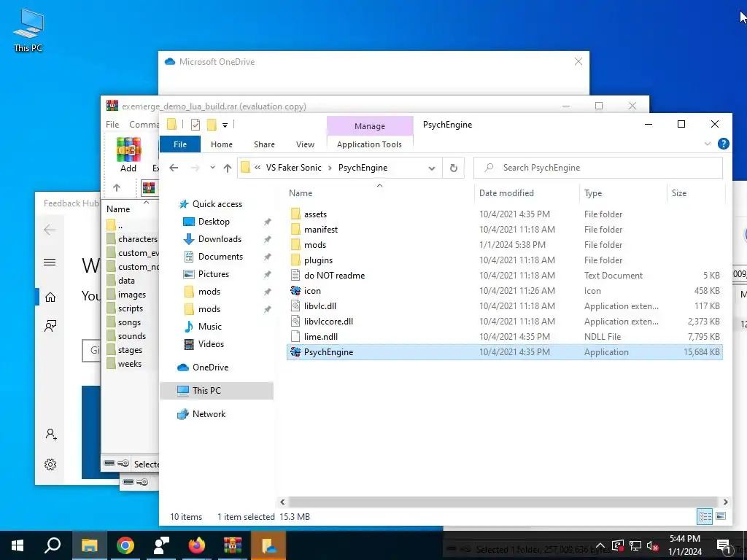The image size is (747, 560).
Task: Click VS Faker Sonic in address path
Action: (x=293, y=168)
